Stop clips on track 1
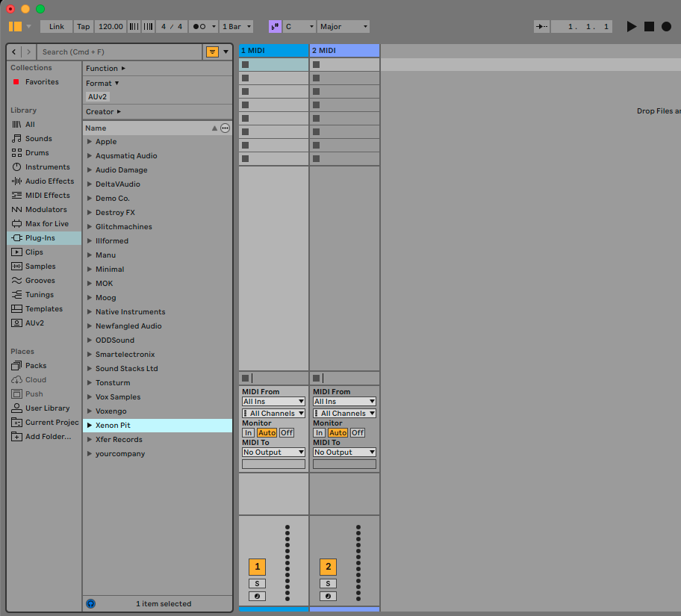Viewport: 681px width, 616px height. pos(246,378)
